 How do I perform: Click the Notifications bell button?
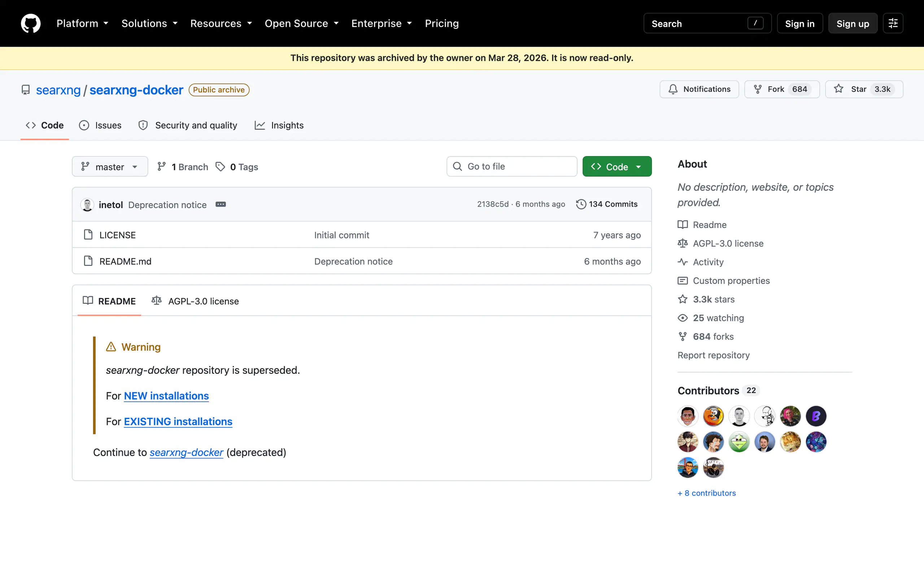[699, 89]
